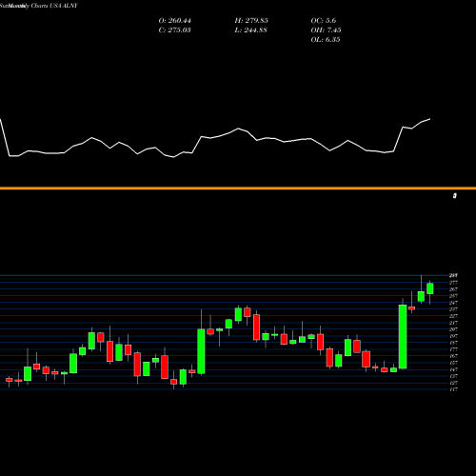The height and width of the screenshot is (476, 476).
Task: Click the OH: 7.45 value
Action: 326,30
